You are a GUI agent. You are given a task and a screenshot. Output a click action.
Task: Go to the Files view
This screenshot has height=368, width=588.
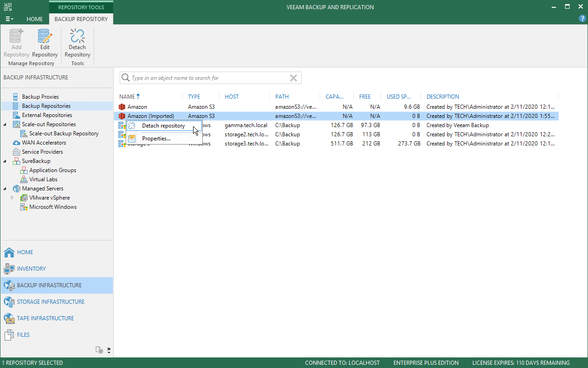click(57, 335)
